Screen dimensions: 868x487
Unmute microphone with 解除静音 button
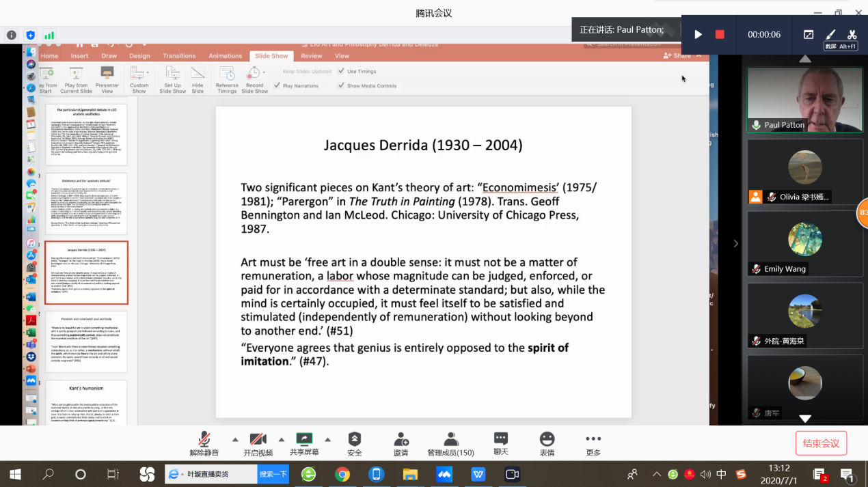204,444
